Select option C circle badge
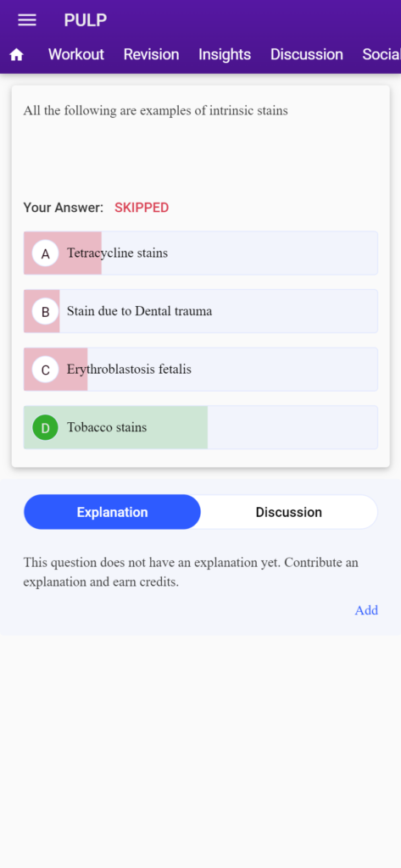 tap(46, 370)
